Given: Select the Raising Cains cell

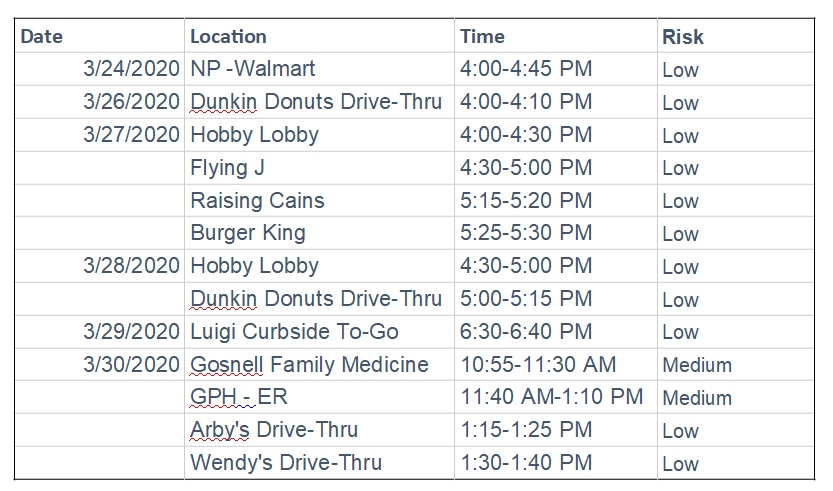Looking at the screenshot, I should point(319,200).
